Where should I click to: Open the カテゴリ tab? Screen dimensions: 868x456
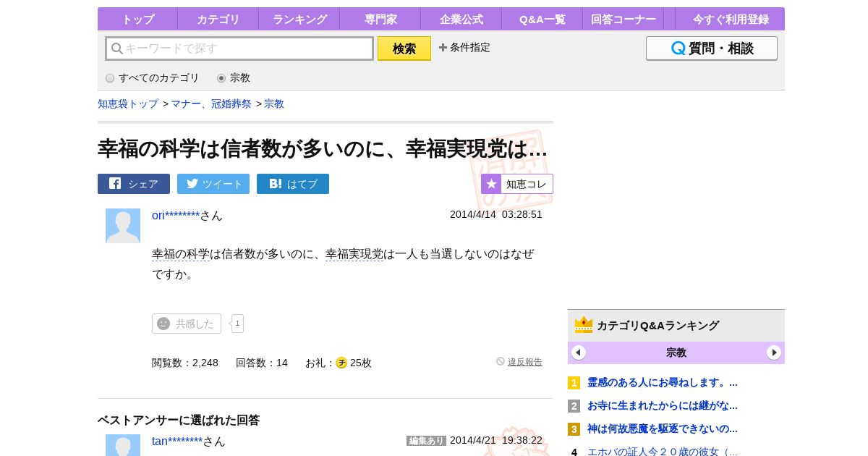coord(218,20)
